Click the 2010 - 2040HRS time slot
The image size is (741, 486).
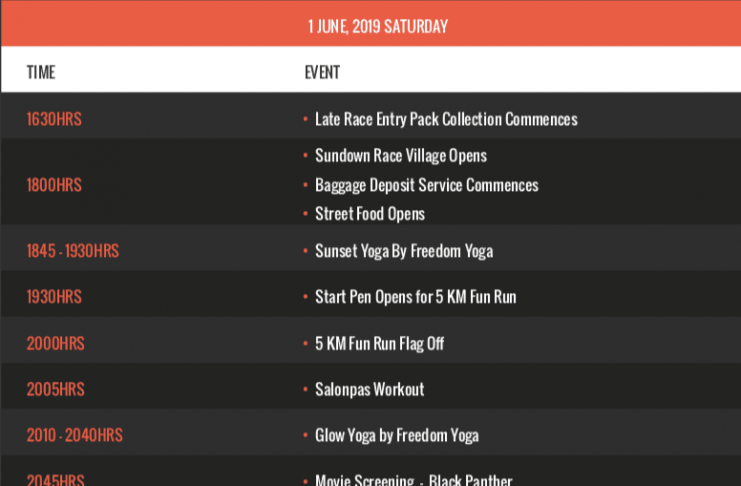(75, 435)
